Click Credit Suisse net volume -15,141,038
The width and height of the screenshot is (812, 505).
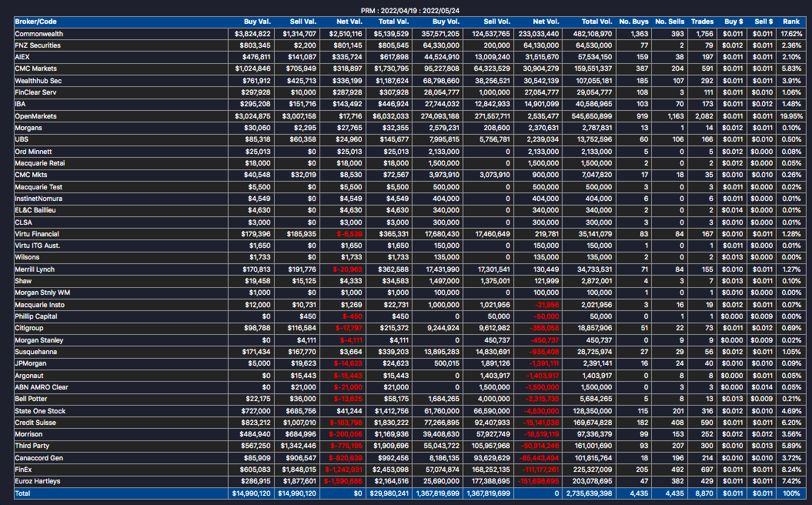tap(542, 423)
